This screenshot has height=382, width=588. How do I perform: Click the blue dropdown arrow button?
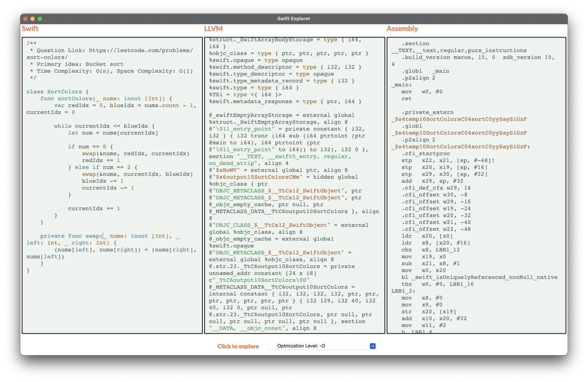373,346
